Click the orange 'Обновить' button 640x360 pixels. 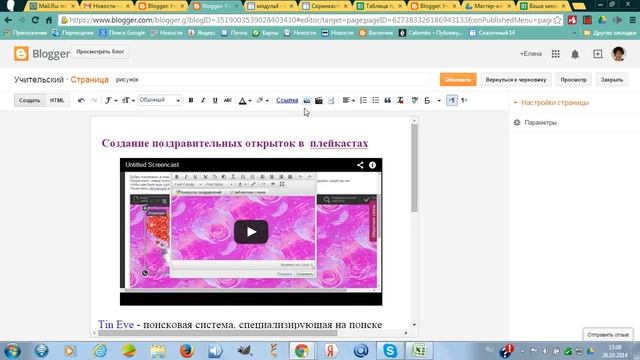[x=458, y=80]
